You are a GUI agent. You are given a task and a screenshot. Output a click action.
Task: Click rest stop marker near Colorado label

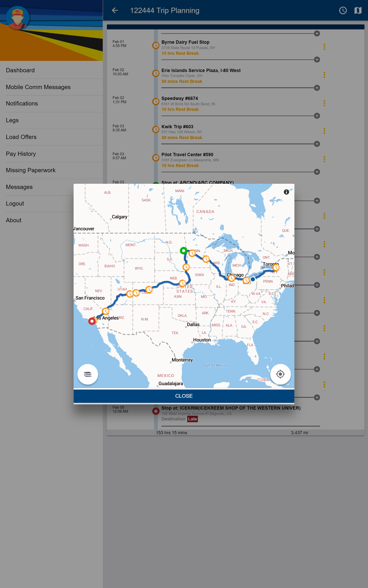click(x=149, y=289)
